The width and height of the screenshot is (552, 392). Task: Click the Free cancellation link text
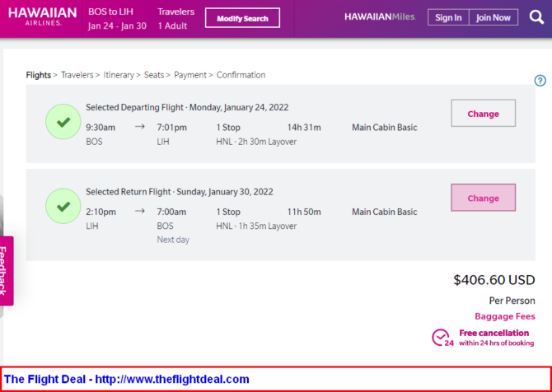coord(494,333)
